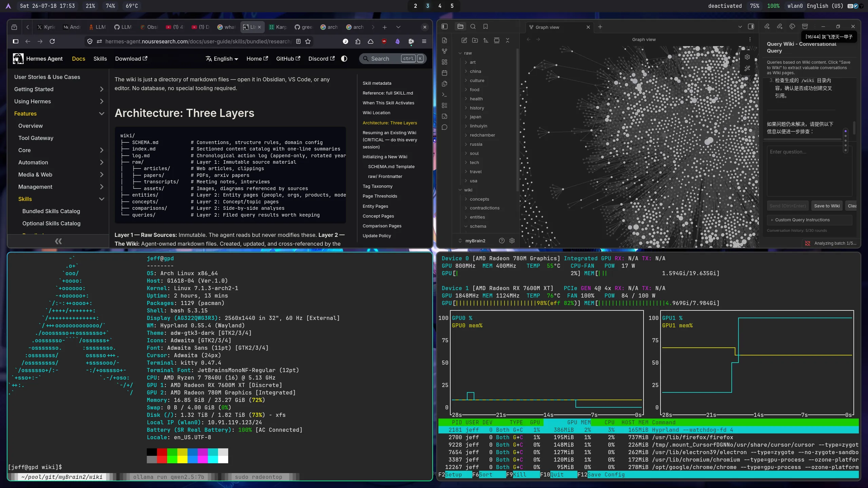This screenshot has height=488, width=868.
Task: List all Firefox tabs dropdown arrow
Action: click(x=398, y=27)
